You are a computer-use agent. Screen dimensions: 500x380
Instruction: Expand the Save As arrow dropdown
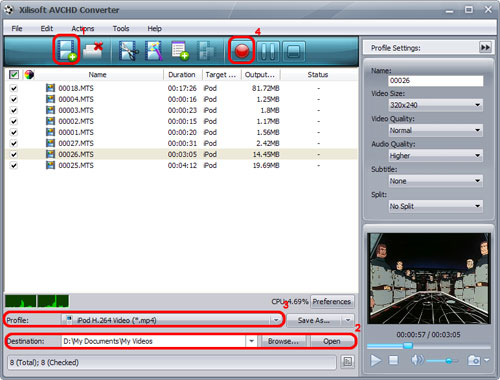(348, 320)
